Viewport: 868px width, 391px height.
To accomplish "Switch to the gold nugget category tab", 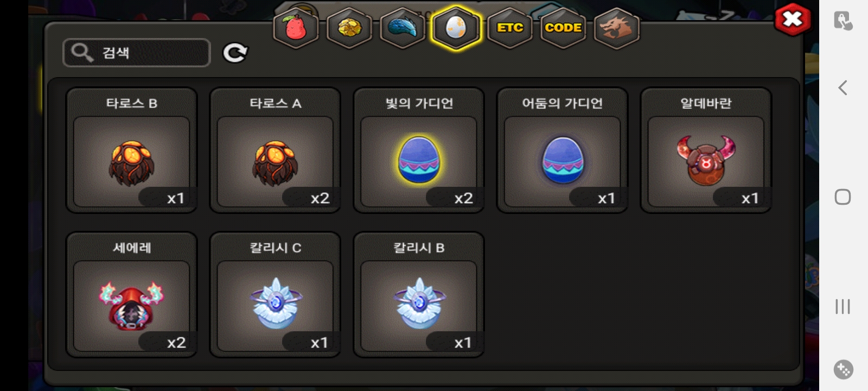I will (x=349, y=28).
